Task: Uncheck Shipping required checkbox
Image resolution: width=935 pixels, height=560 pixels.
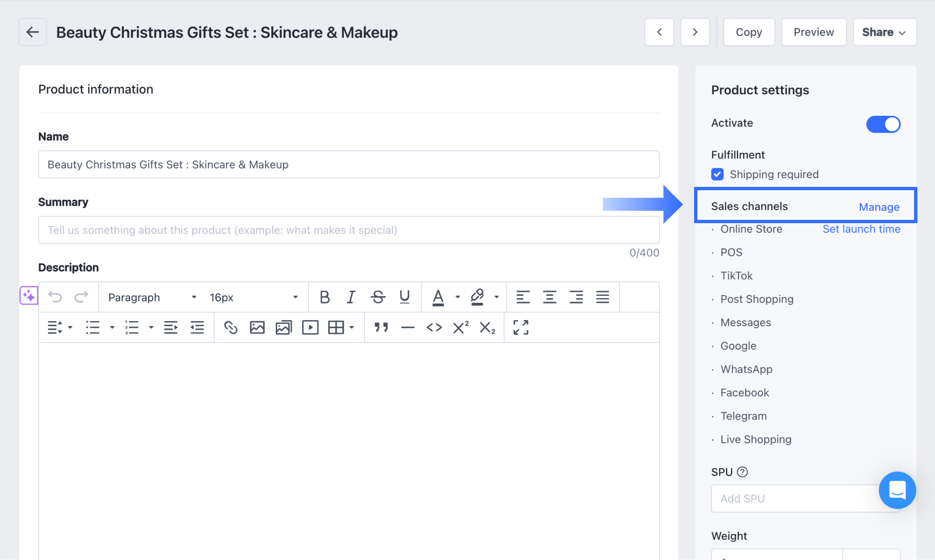Action: pyautogui.click(x=717, y=174)
